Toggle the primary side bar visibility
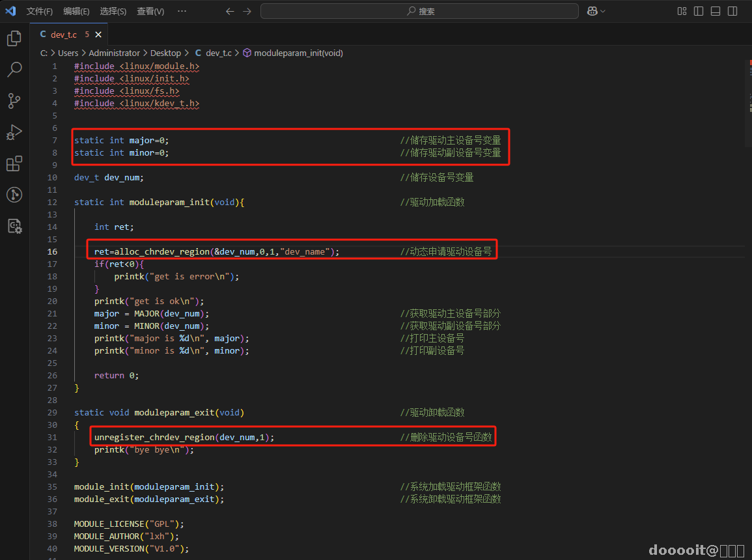The height and width of the screenshot is (560, 752). coord(699,11)
